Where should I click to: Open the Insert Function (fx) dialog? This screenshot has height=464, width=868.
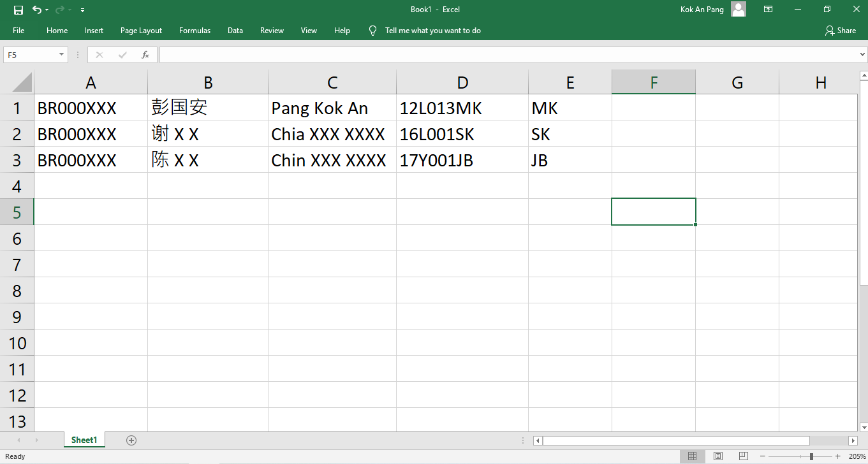point(145,54)
